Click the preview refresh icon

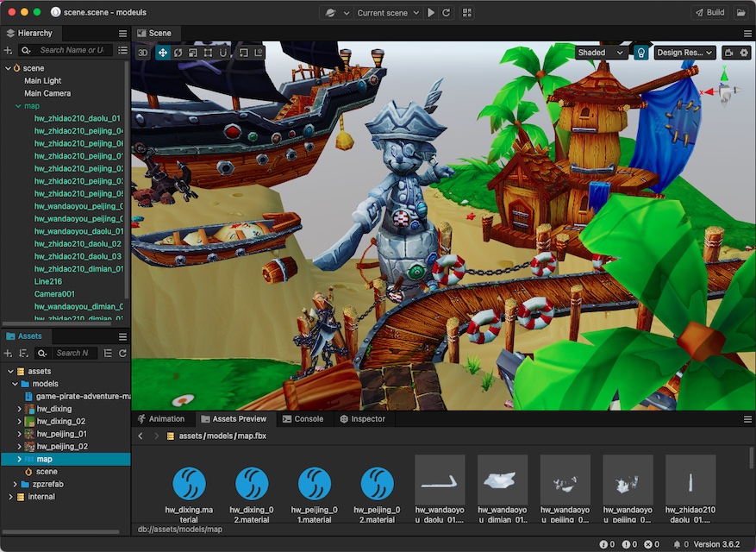point(446,13)
